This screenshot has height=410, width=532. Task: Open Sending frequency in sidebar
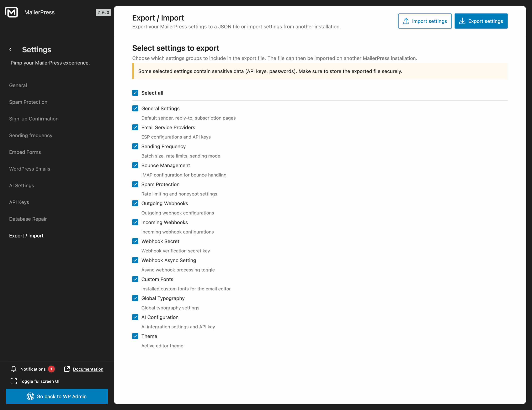coord(31,136)
